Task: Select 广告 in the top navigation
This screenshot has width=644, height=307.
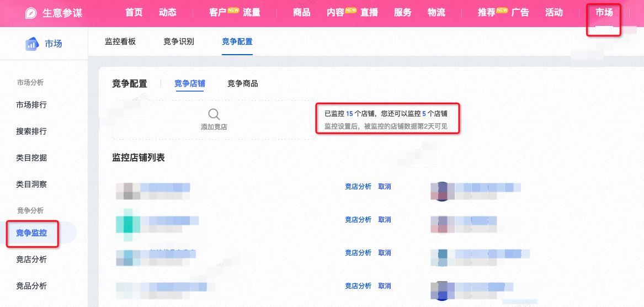Action: click(520, 12)
